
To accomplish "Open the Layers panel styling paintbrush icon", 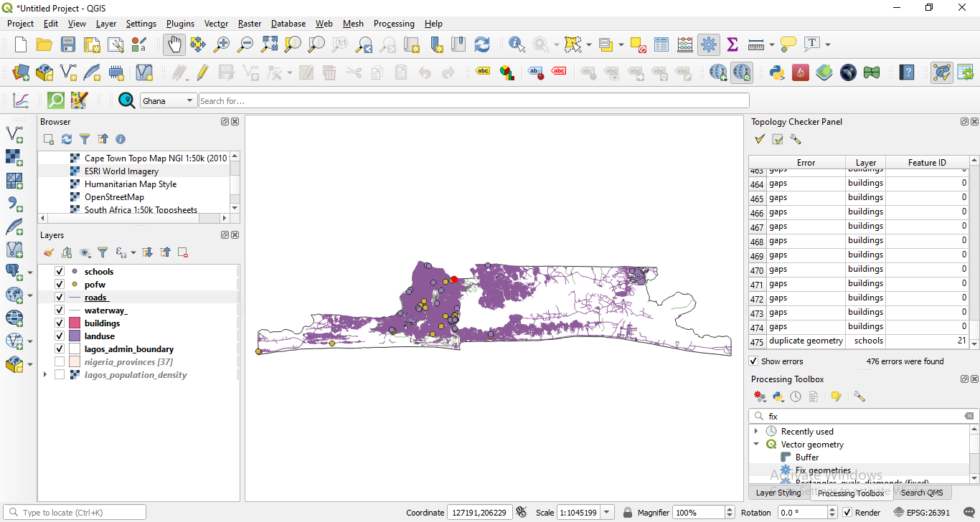I will (49, 252).
